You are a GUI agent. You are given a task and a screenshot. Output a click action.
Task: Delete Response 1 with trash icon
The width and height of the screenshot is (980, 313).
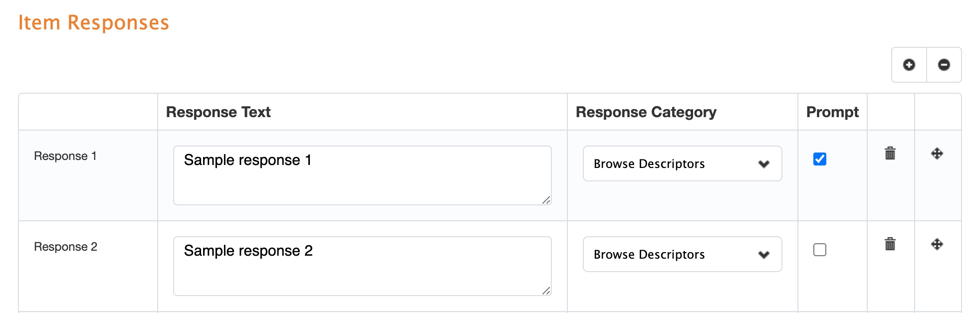click(x=890, y=153)
